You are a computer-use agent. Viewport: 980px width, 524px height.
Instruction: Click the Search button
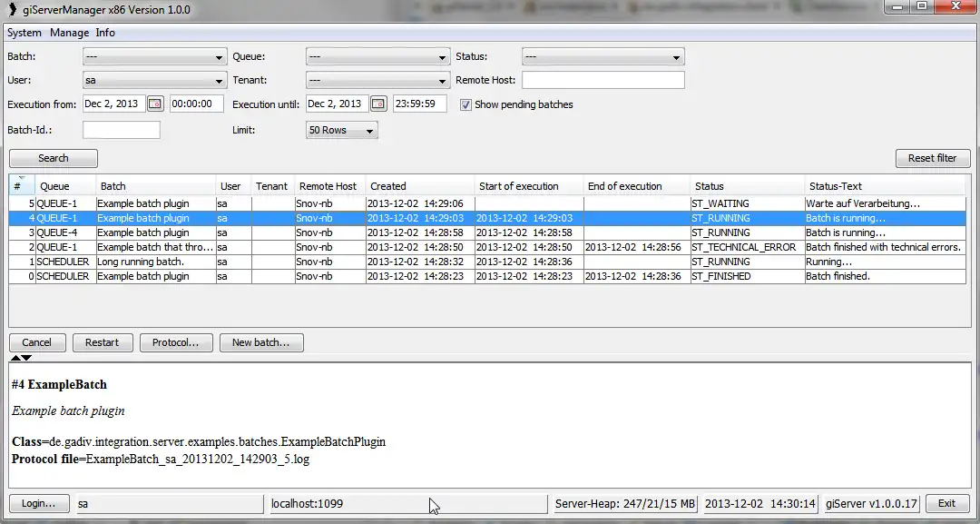point(54,158)
